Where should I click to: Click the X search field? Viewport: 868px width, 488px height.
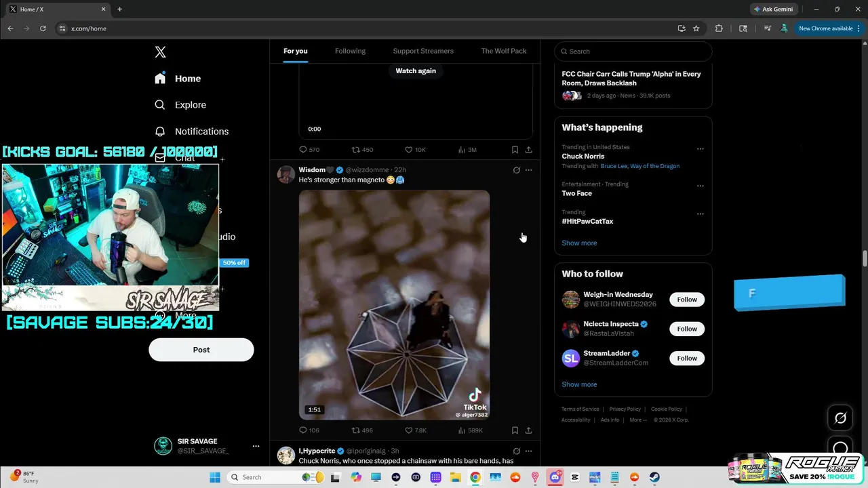point(633,52)
